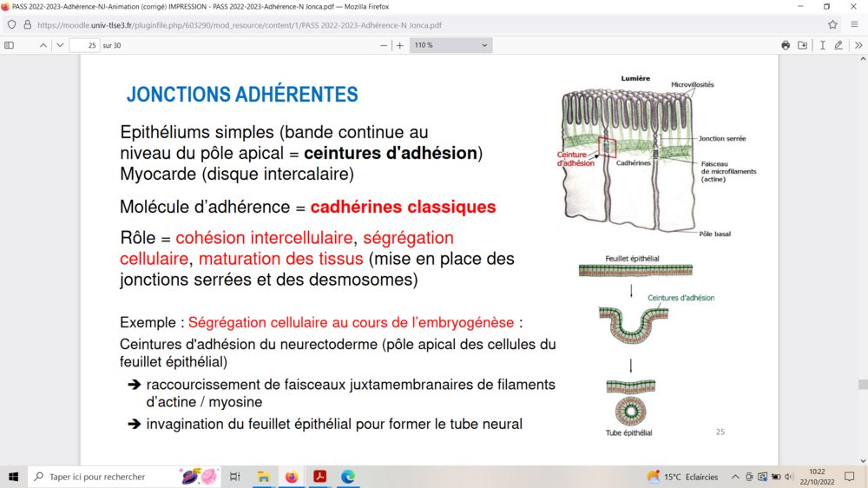Zoom in with the plus button
The image size is (868, 488).
coord(400,45)
